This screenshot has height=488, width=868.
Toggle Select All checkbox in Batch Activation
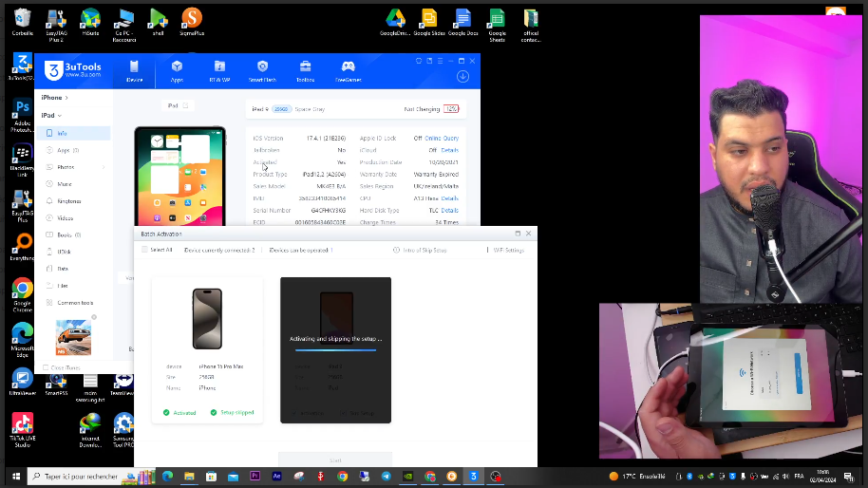pyautogui.click(x=145, y=250)
